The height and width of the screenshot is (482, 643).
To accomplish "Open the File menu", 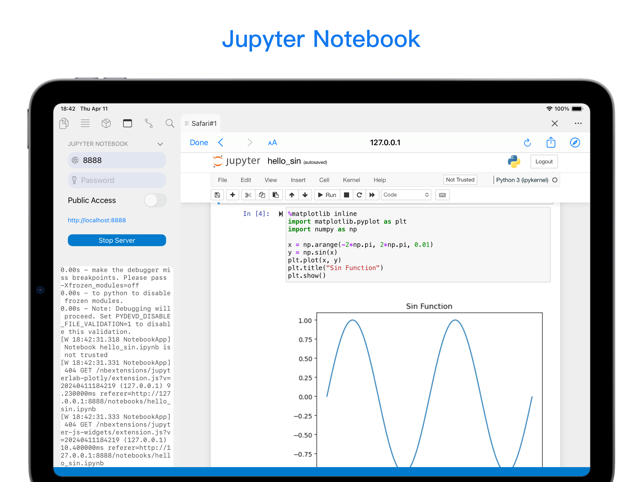I will (x=222, y=180).
